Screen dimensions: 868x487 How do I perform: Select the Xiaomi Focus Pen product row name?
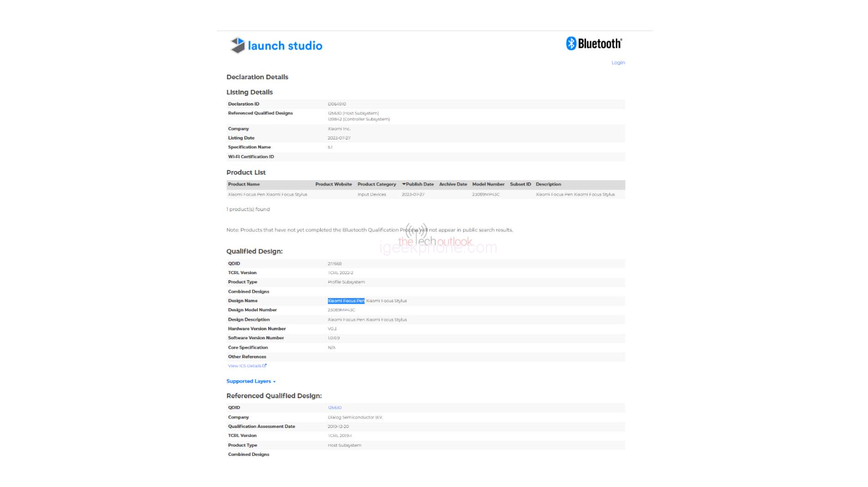pyautogui.click(x=267, y=194)
